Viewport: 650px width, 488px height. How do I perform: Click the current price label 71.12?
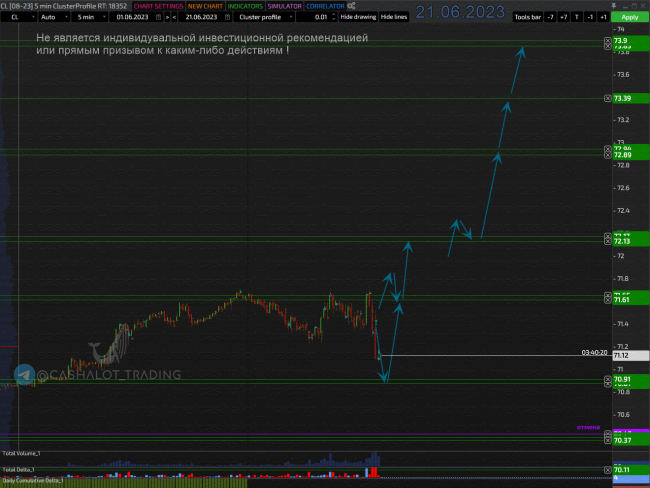631,355
